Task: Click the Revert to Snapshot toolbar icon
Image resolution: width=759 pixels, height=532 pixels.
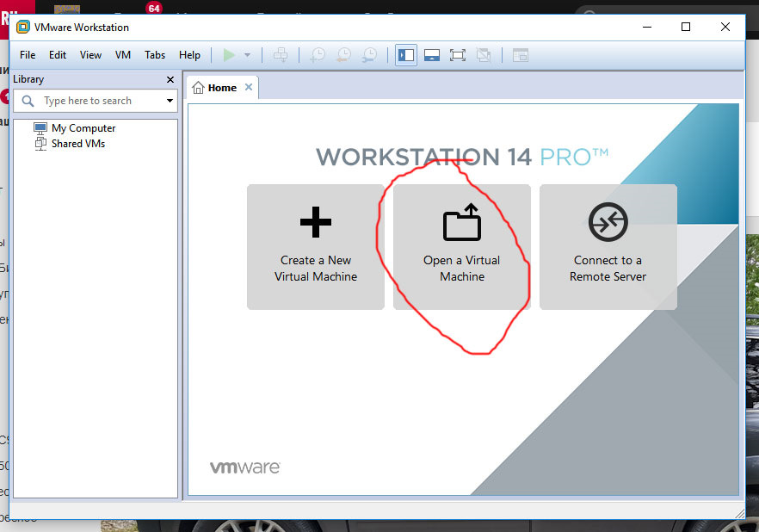Action: 343,55
